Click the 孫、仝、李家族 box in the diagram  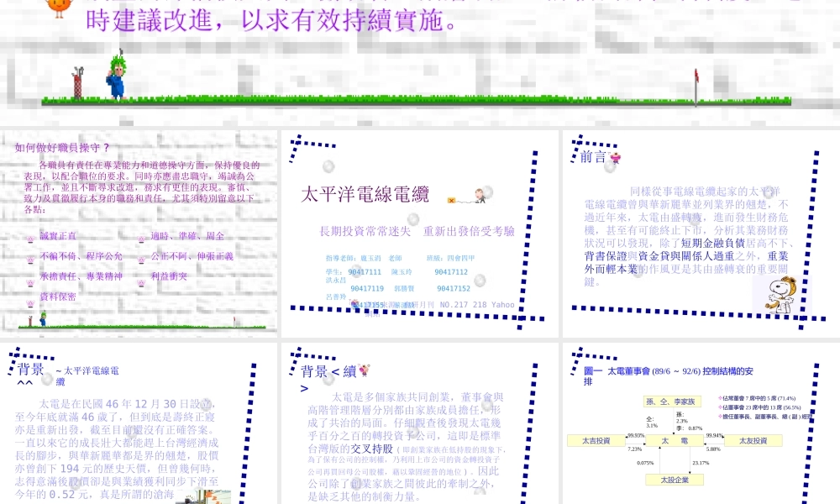coord(670,402)
